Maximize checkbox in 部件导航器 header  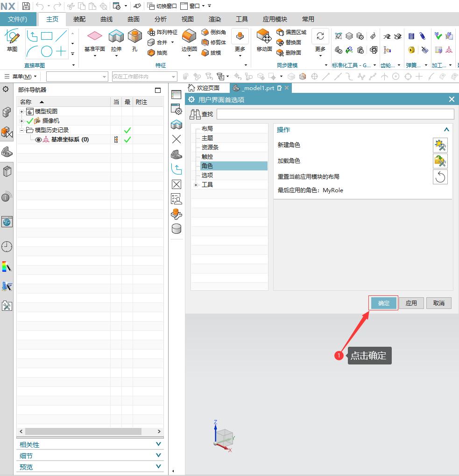[x=158, y=90]
